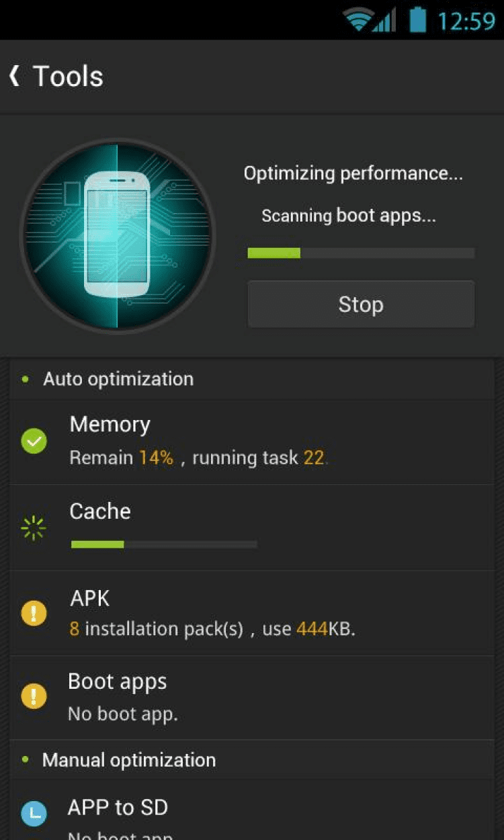
Task: Tap the circular phone scan graphic
Action: click(118, 235)
